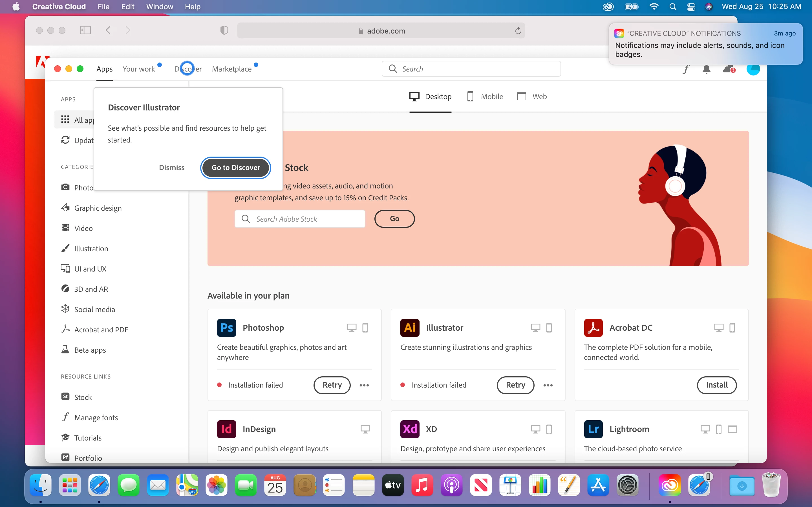Screen dimensions: 812x507
Task: Switch to the Web tab
Action: 532,97
